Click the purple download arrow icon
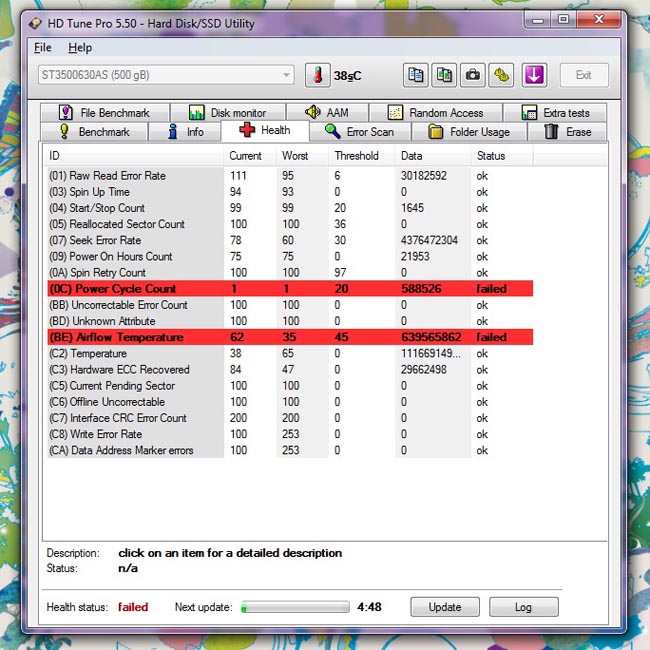Image resolution: width=650 pixels, height=650 pixels. point(534,75)
